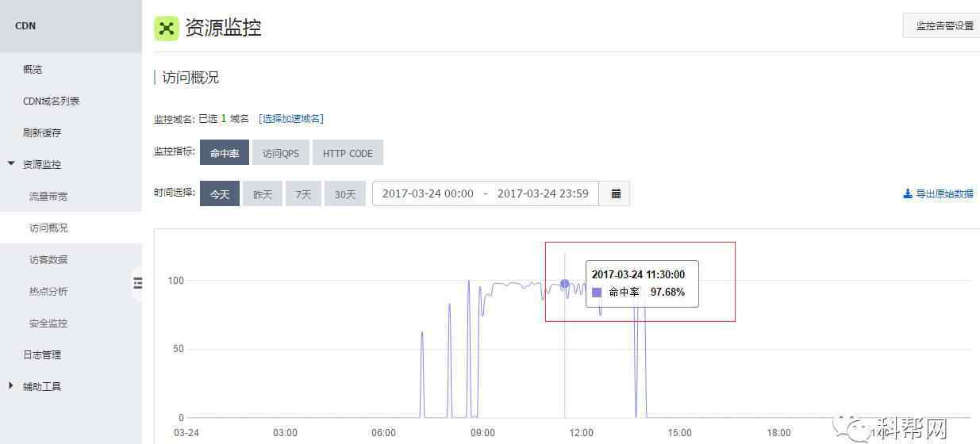Click the 监控告警设置 button

(x=942, y=25)
